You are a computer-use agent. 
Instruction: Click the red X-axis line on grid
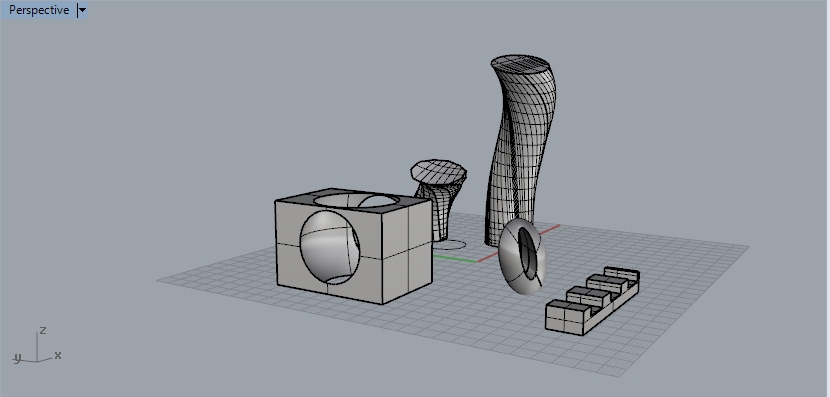coord(551,229)
